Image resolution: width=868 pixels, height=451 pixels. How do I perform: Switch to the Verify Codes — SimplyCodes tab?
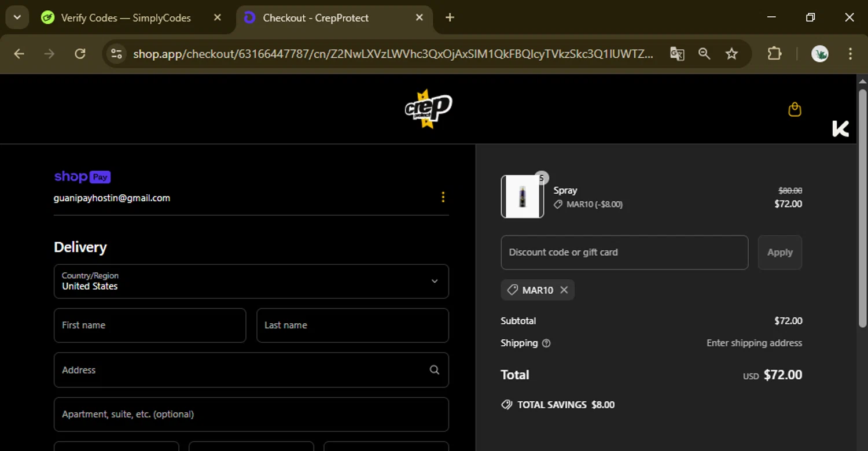[126, 18]
